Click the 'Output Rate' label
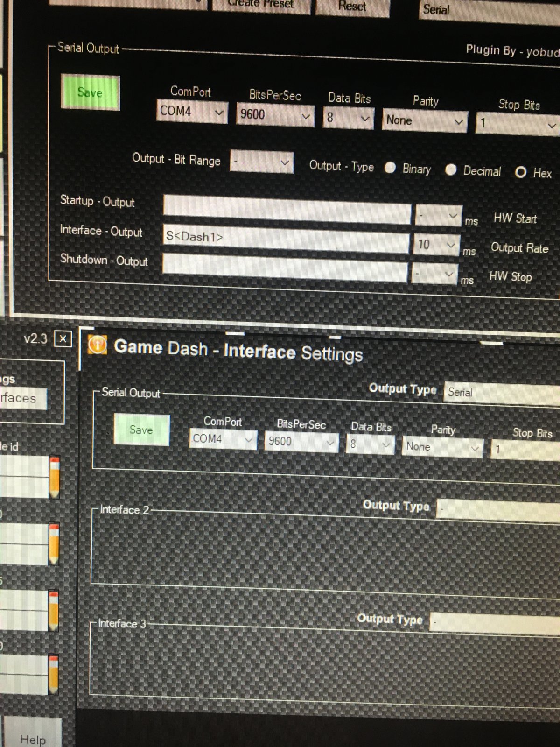Viewport: 560px width, 747px height. (x=519, y=248)
